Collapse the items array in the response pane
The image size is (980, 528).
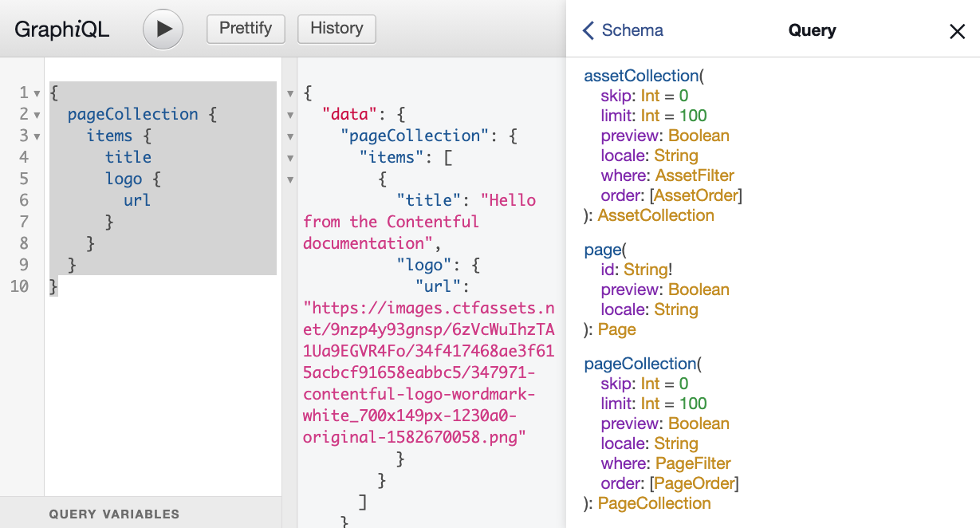coord(290,157)
